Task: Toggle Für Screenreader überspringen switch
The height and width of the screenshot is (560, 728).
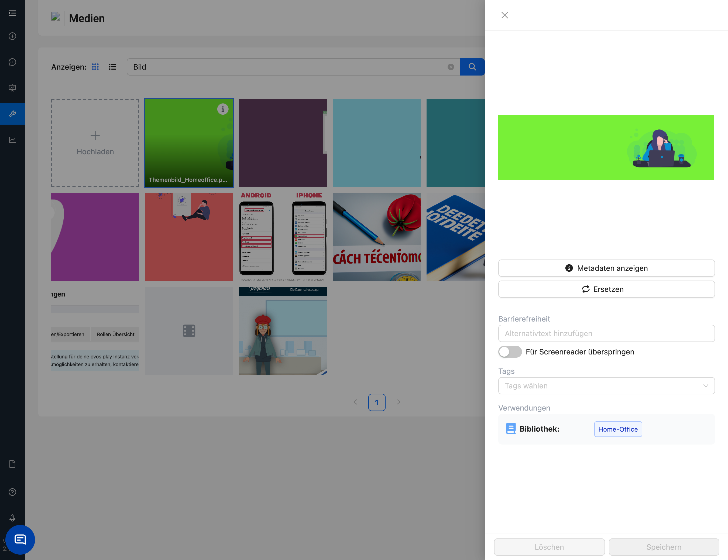Action: (510, 352)
